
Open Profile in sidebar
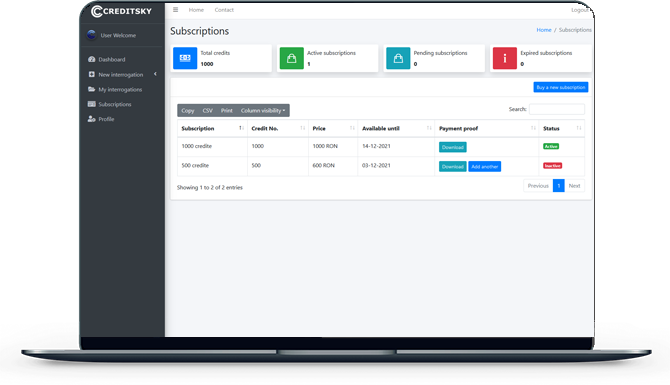pyautogui.click(x=106, y=119)
